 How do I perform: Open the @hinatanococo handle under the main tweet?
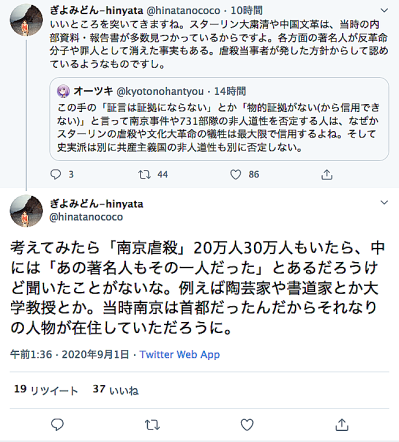(x=86, y=217)
